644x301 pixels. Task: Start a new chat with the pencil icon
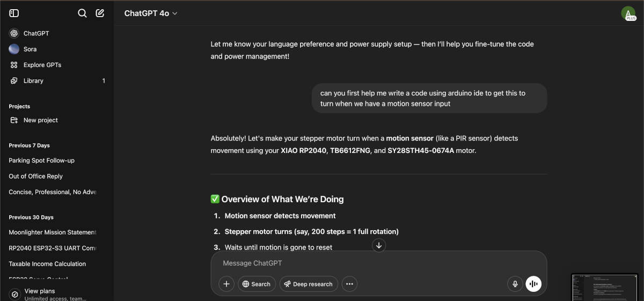coord(100,13)
